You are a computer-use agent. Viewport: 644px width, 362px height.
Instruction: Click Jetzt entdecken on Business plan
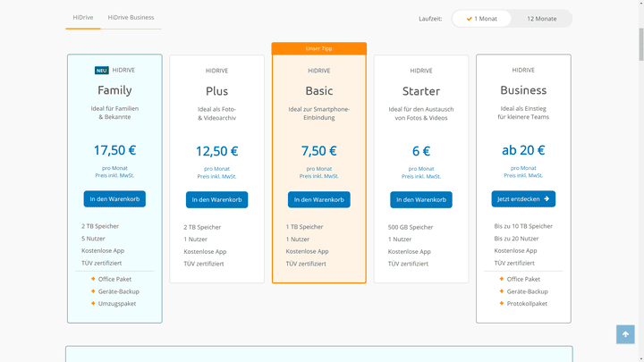tap(523, 199)
